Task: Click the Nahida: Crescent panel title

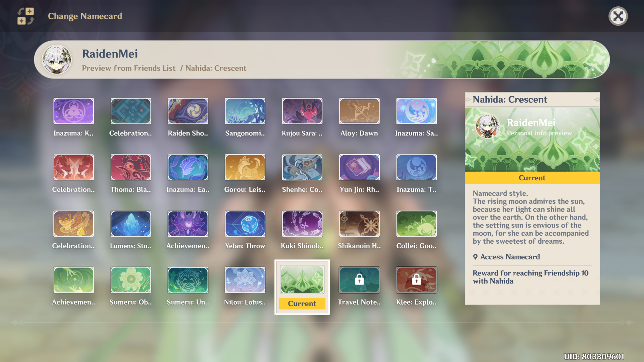Action: coord(510,100)
